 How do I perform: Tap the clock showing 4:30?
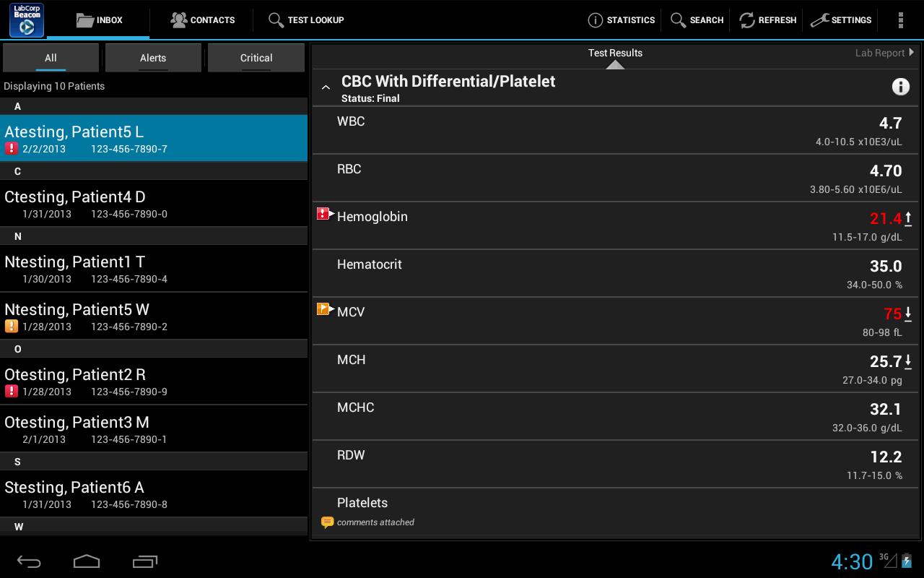[x=852, y=561]
